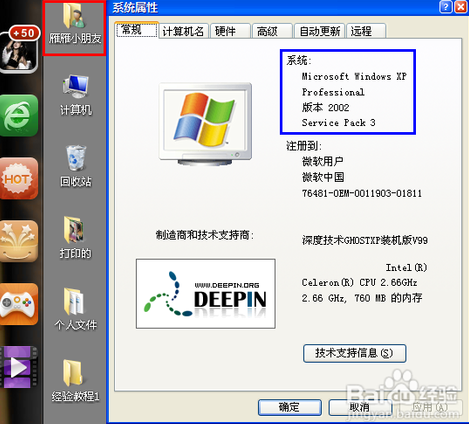
Task: Switch to the 常规 tab
Action: (x=136, y=30)
